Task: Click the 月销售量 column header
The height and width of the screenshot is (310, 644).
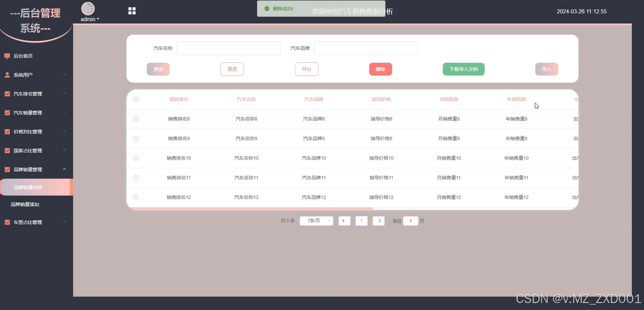Action: pyautogui.click(x=449, y=99)
